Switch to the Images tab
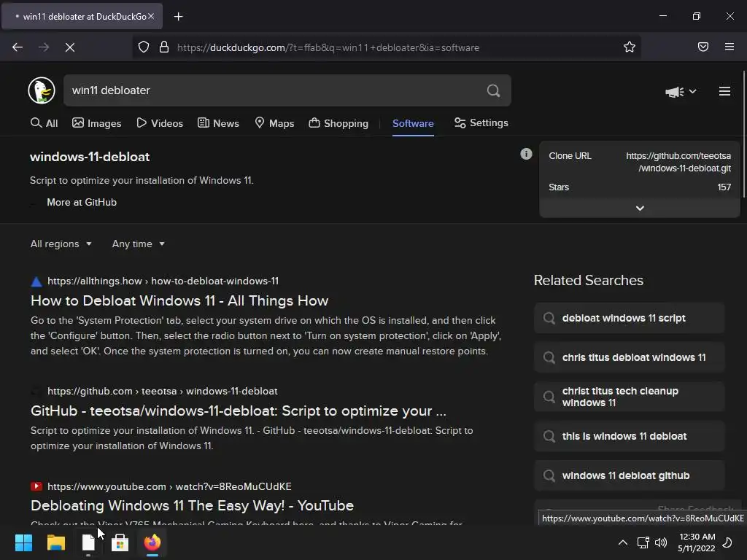This screenshot has width=747, height=560. point(97,123)
